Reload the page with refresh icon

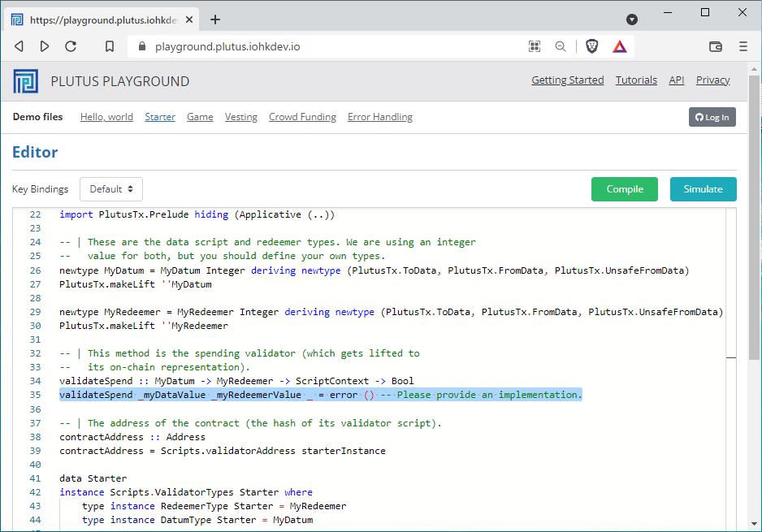(x=71, y=47)
